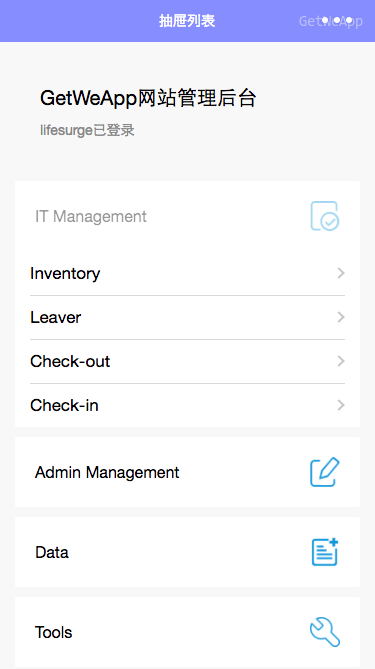Open the Inventory menu item
The width and height of the screenshot is (375, 669).
point(187,273)
